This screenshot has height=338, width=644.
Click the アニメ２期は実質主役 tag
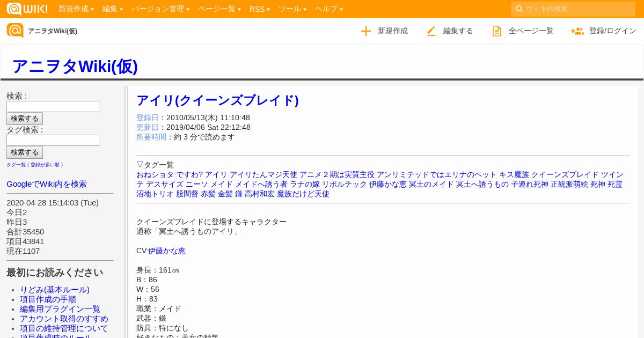click(337, 174)
